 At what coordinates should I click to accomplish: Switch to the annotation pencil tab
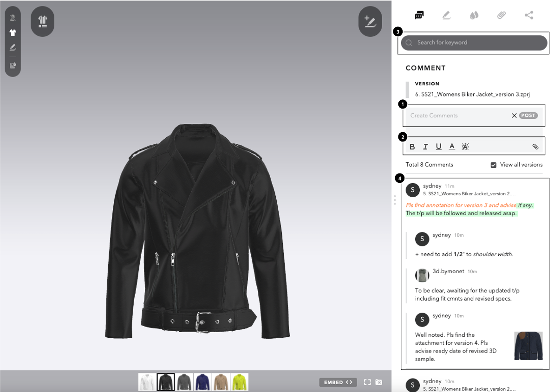click(446, 15)
